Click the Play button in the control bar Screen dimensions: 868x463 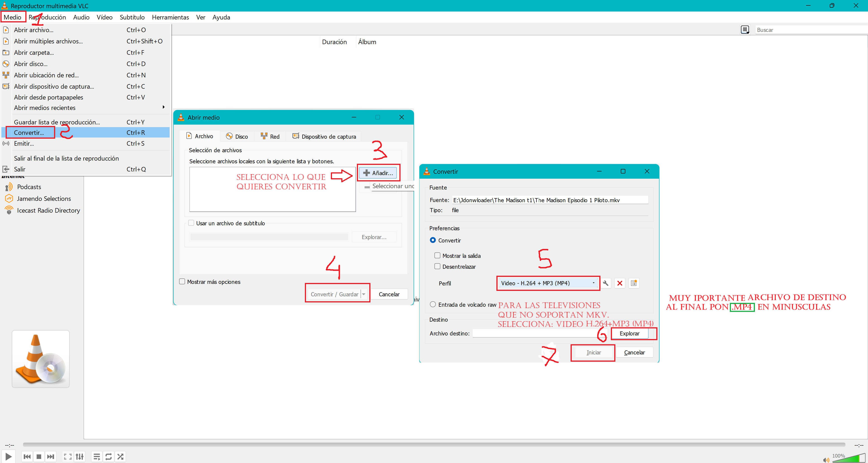(8, 456)
